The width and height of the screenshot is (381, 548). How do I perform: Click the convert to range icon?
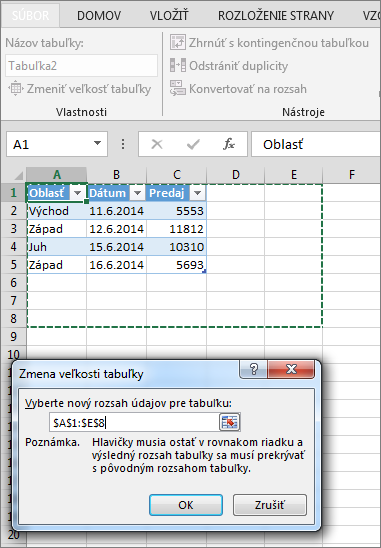[178, 88]
